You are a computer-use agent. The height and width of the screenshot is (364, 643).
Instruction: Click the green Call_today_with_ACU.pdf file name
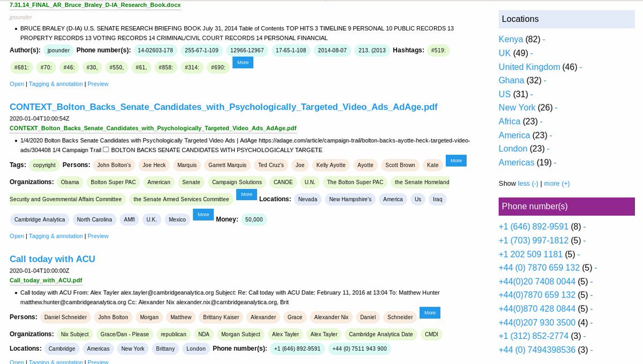[x=46, y=280]
